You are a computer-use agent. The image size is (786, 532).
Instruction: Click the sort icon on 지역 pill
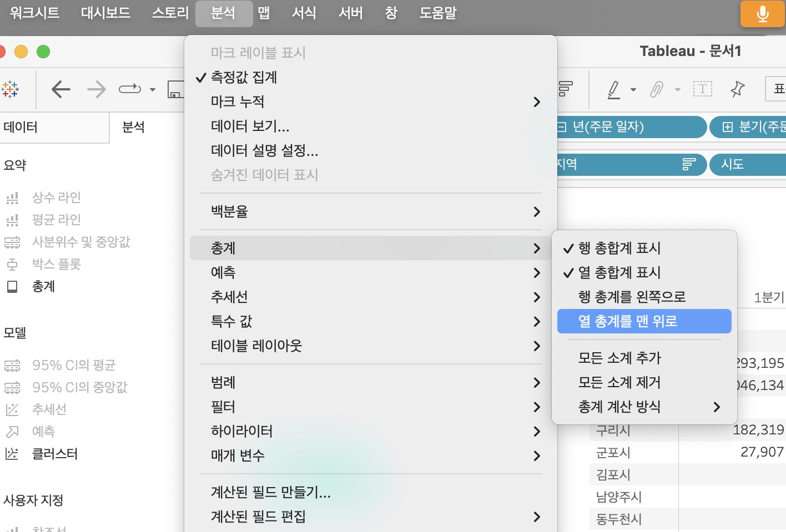(x=689, y=164)
